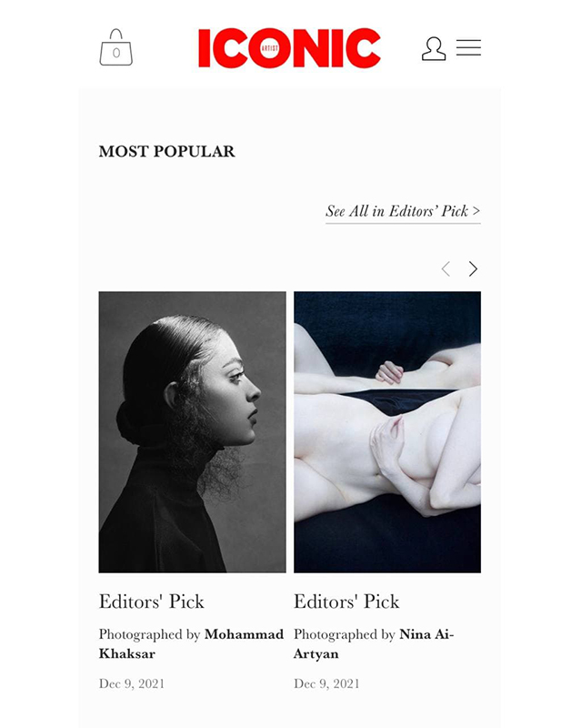Open the user account profile icon
Viewport: 581px width, 728px height.
(x=434, y=49)
